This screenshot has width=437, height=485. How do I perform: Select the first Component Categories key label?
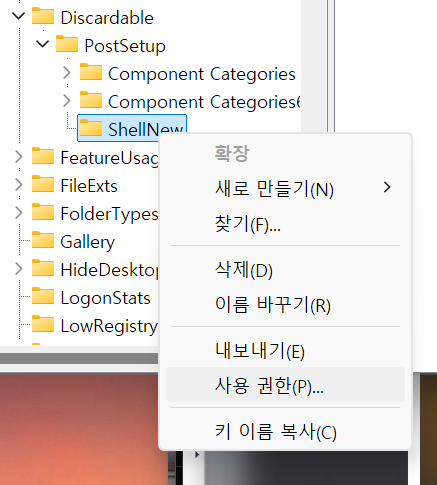(202, 74)
